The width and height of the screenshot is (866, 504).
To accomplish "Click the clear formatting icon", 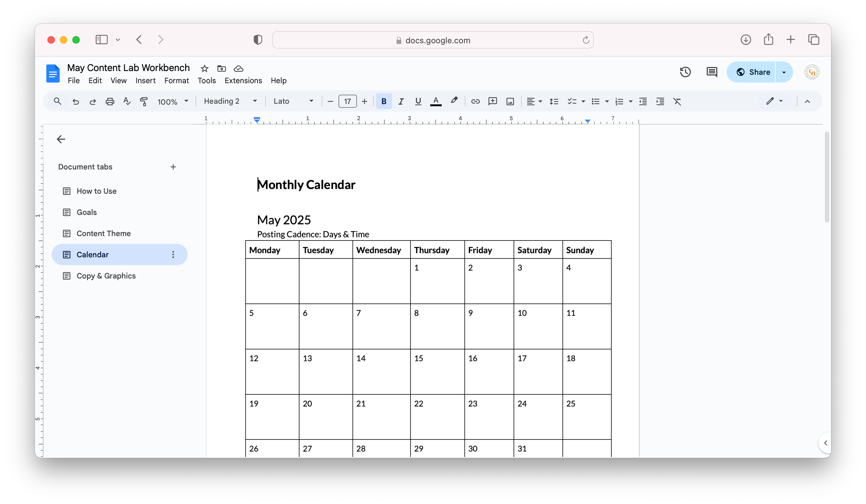I will [x=677, y=101].
